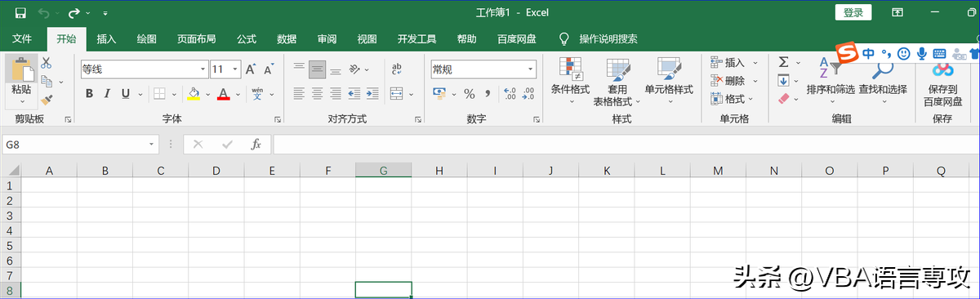Click the 操作说明搜索 search box

pyautogui.click(x=608, y=38)
